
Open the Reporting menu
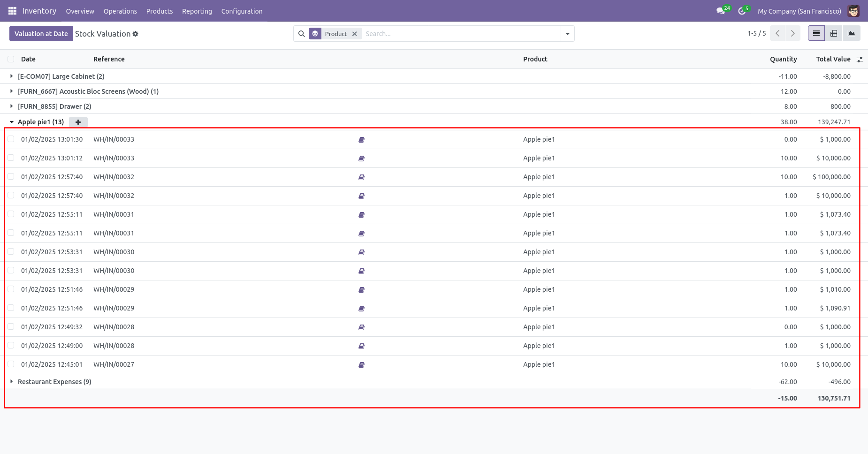click(197, 11)
